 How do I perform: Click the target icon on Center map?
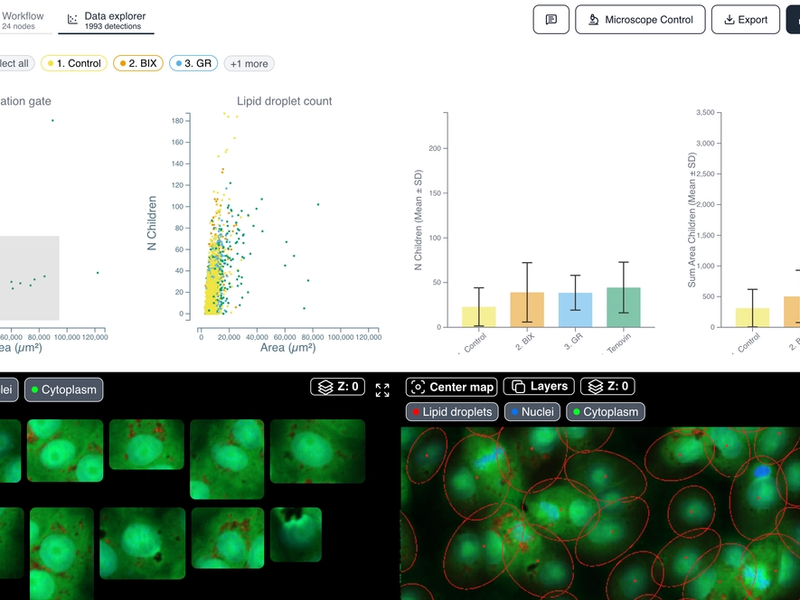click(x=418, y=387)
